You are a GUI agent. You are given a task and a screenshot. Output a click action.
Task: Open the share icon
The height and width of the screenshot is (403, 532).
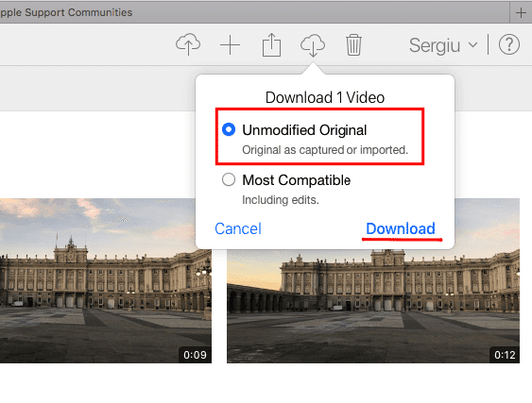[x=271, y=44]
